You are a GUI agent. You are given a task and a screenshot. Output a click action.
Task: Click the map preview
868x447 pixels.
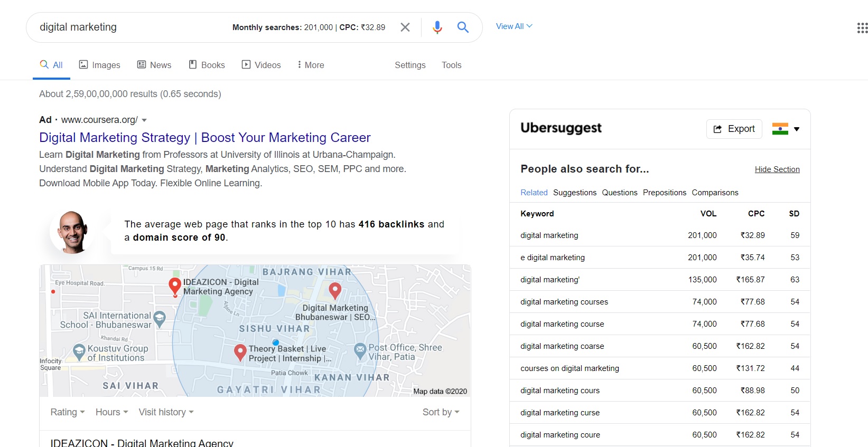tap(255, 331)
